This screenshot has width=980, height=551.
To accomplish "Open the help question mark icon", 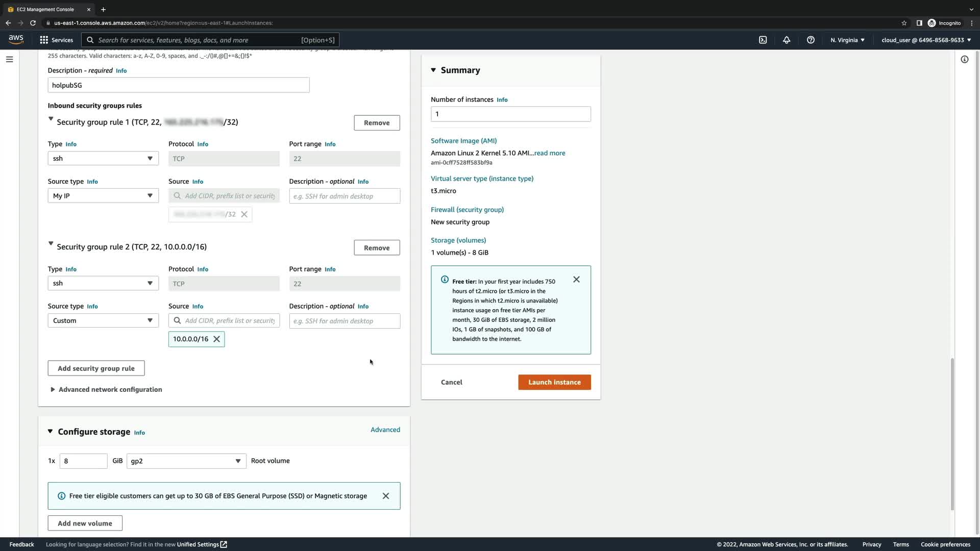I will point(811,40).
